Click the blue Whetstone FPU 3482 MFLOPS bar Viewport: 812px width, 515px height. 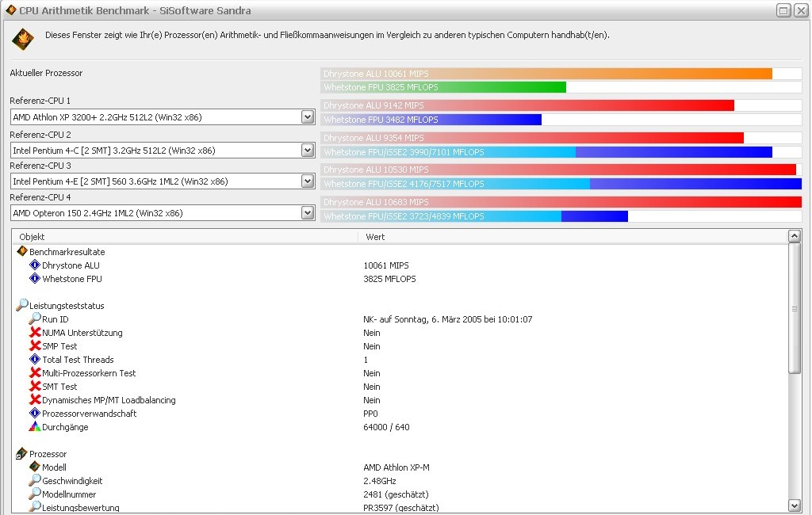click(431, 120)
